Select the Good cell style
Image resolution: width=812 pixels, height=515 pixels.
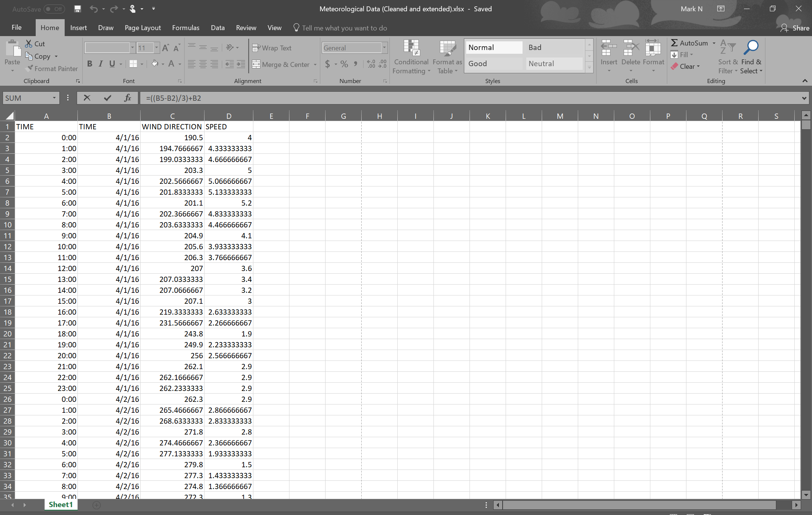pos(494,64)
